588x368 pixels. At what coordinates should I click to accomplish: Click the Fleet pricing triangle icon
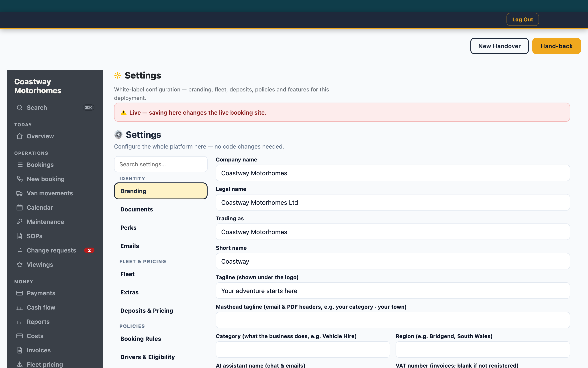[x=20, y=364]
